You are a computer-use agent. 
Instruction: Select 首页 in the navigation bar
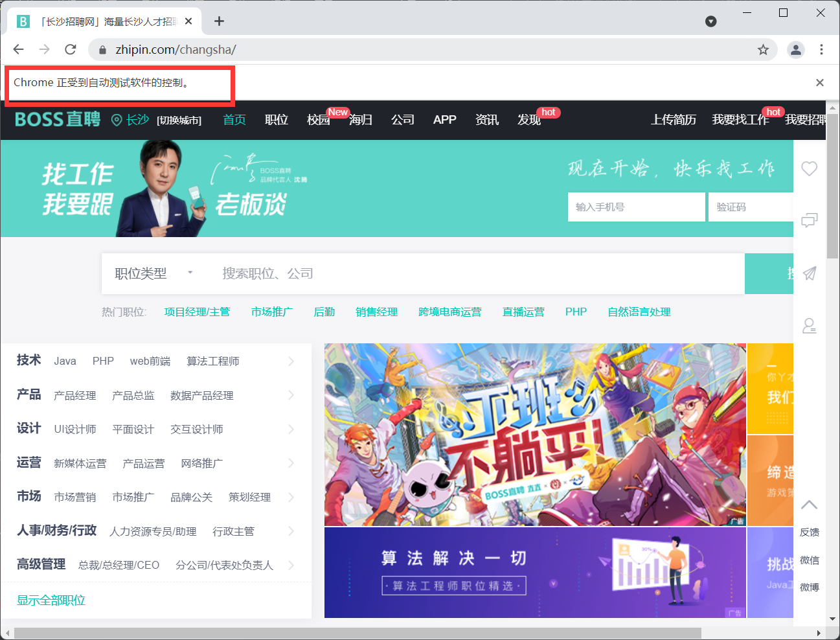click(x=234, y=119)
